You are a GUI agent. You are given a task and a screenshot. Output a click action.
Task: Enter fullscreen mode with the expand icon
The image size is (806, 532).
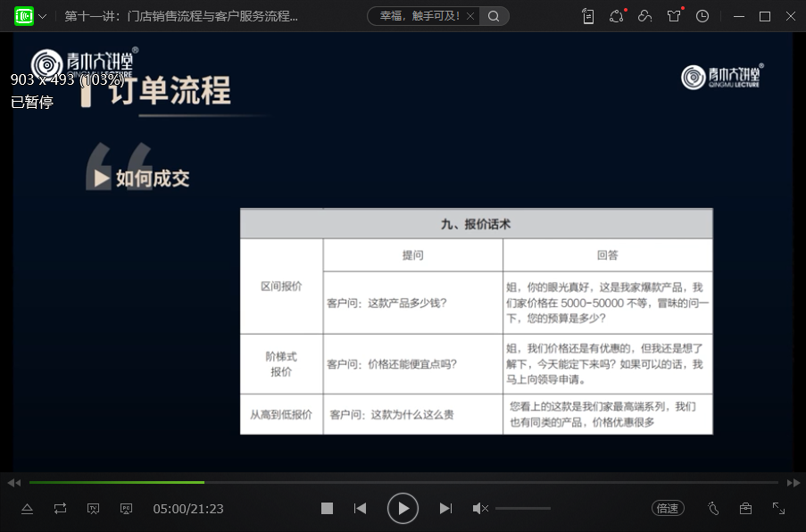pos(778,508)
